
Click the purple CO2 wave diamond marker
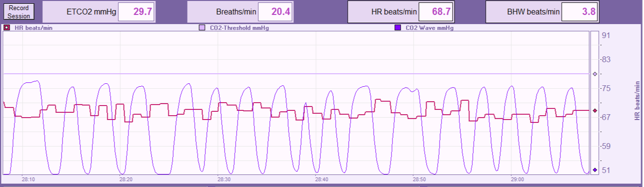coord(595,170)
